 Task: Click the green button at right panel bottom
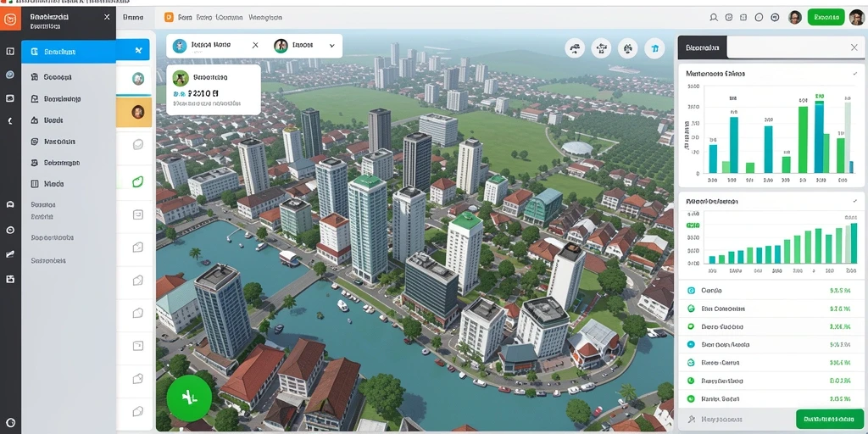coord(829,420)
